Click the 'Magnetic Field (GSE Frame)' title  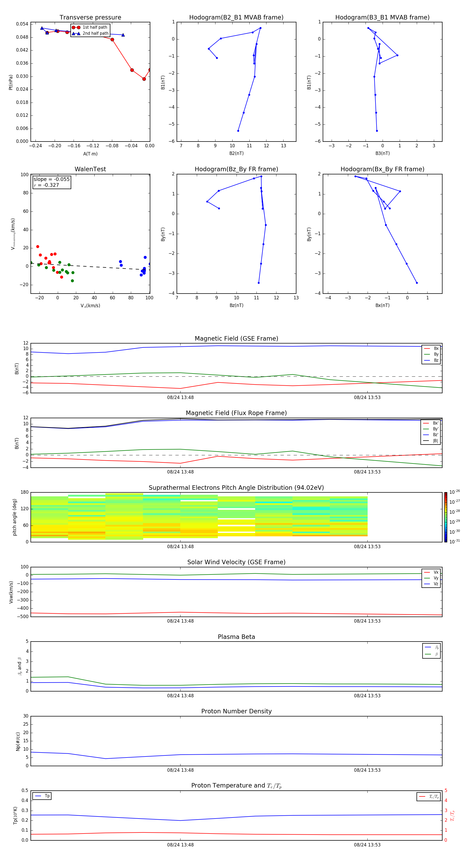tap(236, 339)
